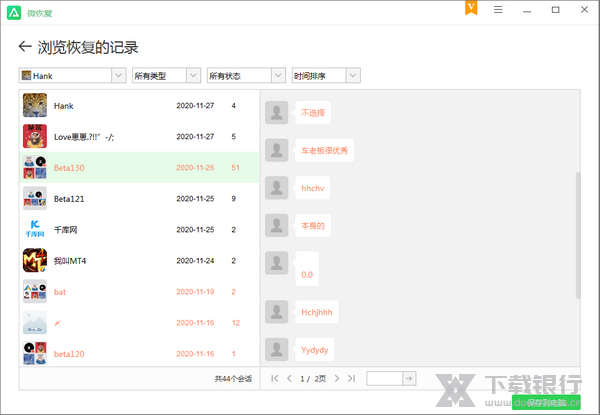Click sender avatar next to Yydydy
Screen dimensions: 600x415
point(277,349)
